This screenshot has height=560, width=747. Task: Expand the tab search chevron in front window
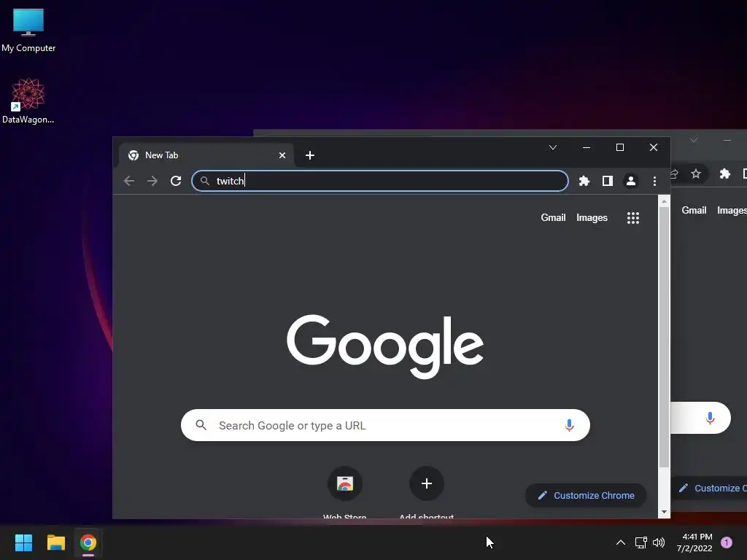point(553,147)
